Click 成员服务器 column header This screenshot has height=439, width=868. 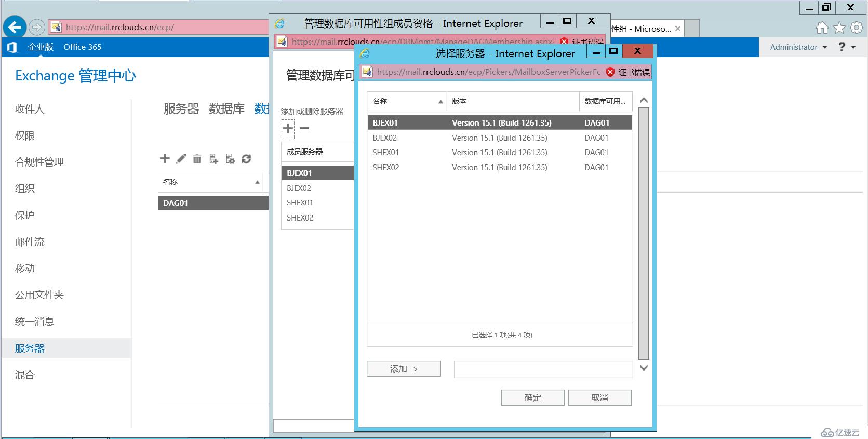click(x=317, y=152)
